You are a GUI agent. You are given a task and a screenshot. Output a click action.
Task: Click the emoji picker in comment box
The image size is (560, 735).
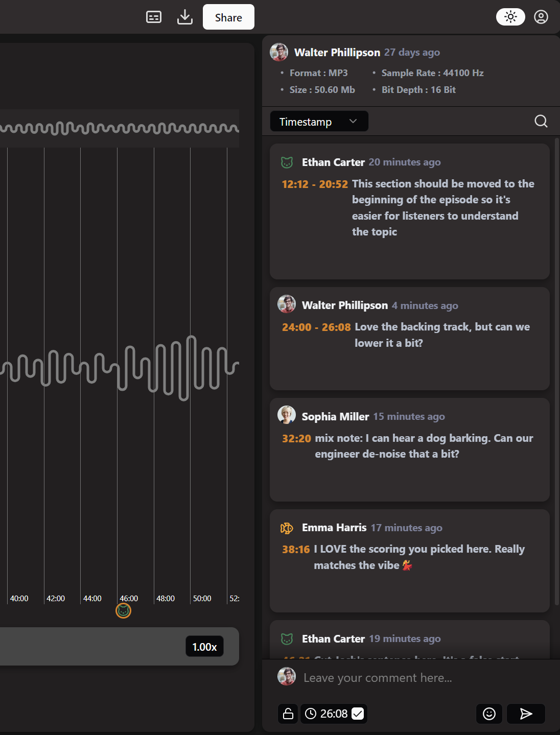tap(489, 714)
